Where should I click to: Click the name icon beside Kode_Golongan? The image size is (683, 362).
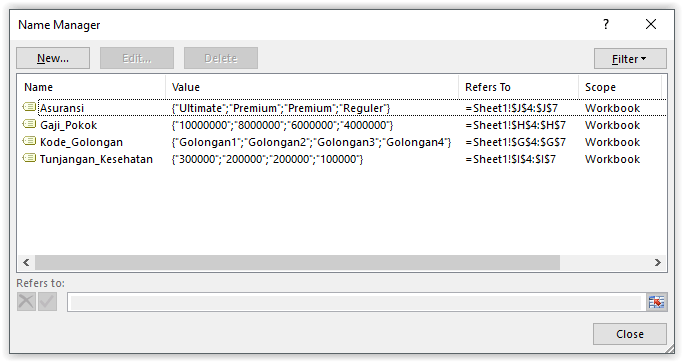(x=29, y=141)
